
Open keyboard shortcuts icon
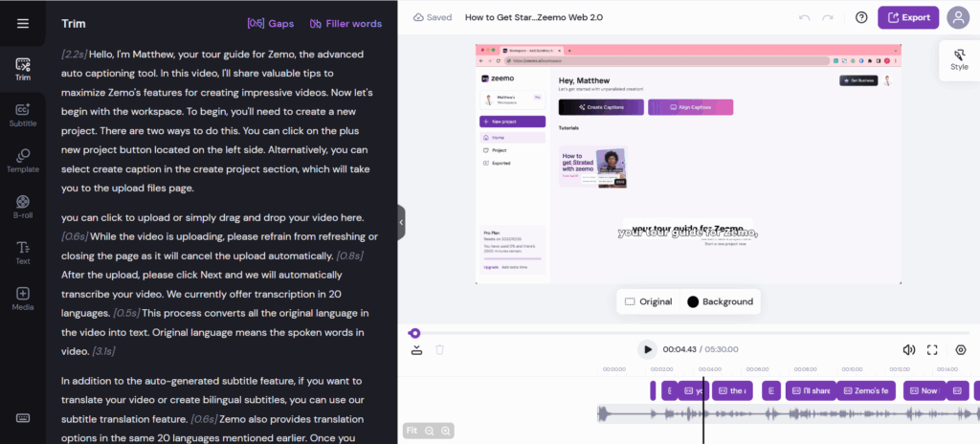23,418
